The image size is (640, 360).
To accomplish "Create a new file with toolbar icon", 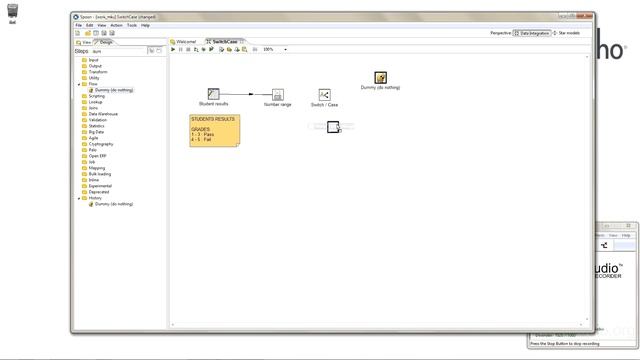I will pos(78,33).
